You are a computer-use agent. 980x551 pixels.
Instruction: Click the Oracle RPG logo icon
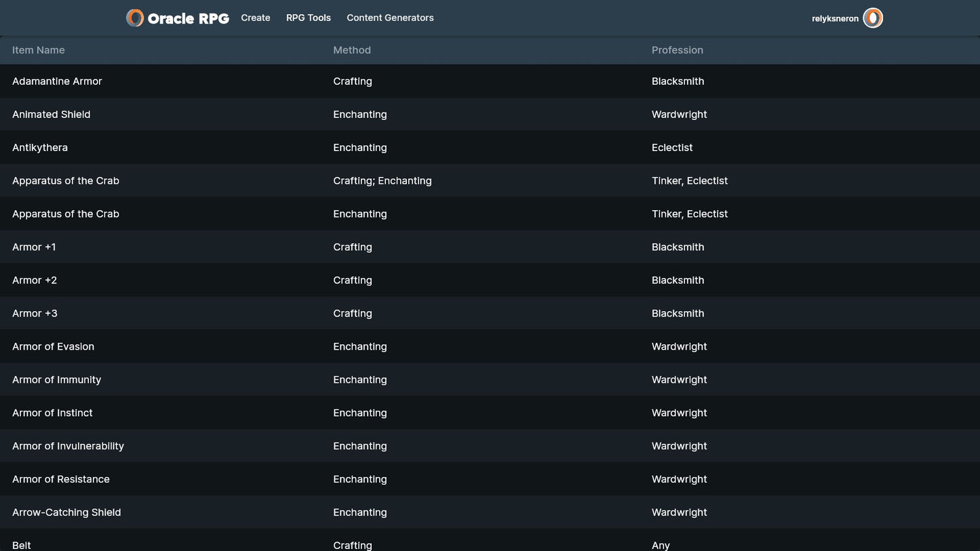(135, 18)
